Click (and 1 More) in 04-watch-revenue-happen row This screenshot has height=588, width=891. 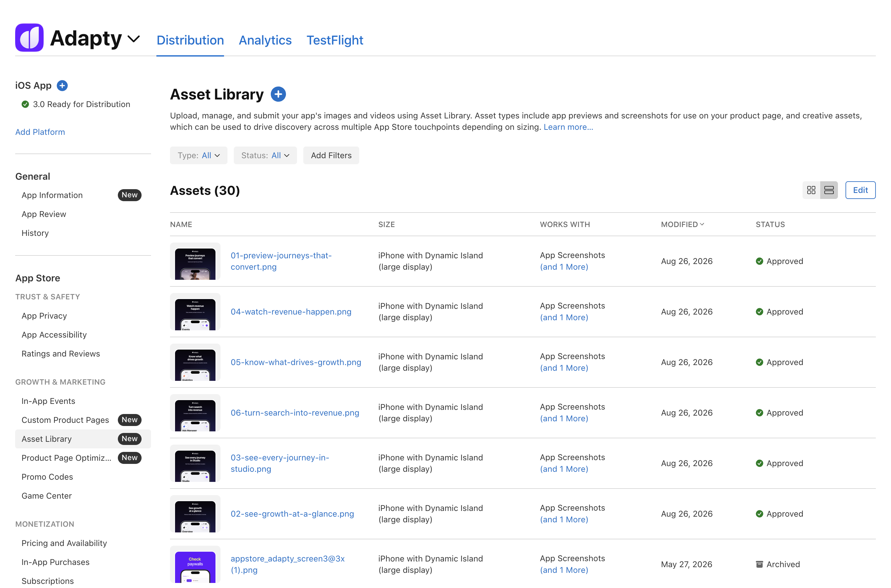564,317
